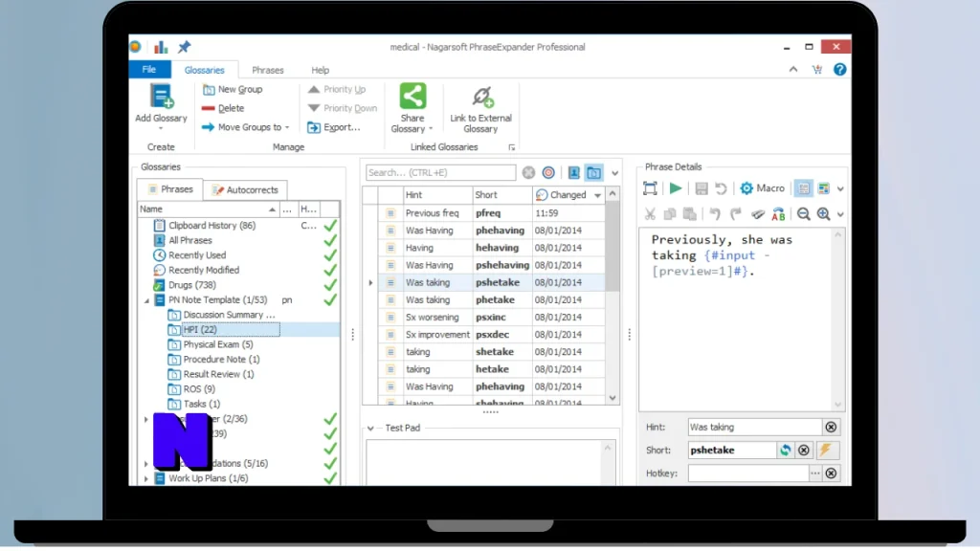980x551 pixels.
Task: Click the Copy icon in Phrase Details
Action: click(670, 214)
